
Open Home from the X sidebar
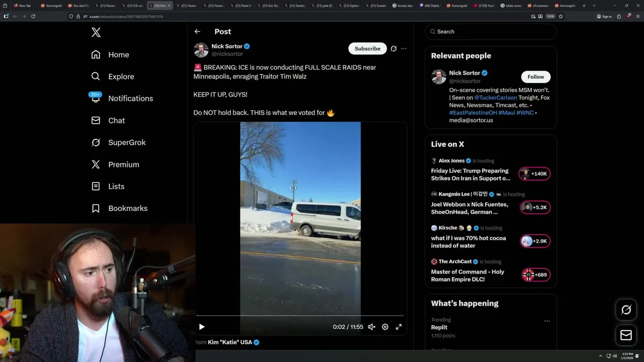click(110, 55)
